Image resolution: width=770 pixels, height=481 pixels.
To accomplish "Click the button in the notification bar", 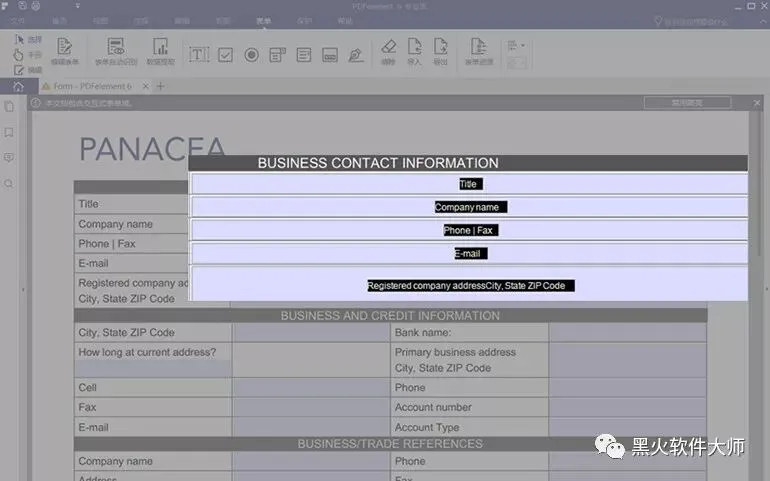I will click(688, 103).
